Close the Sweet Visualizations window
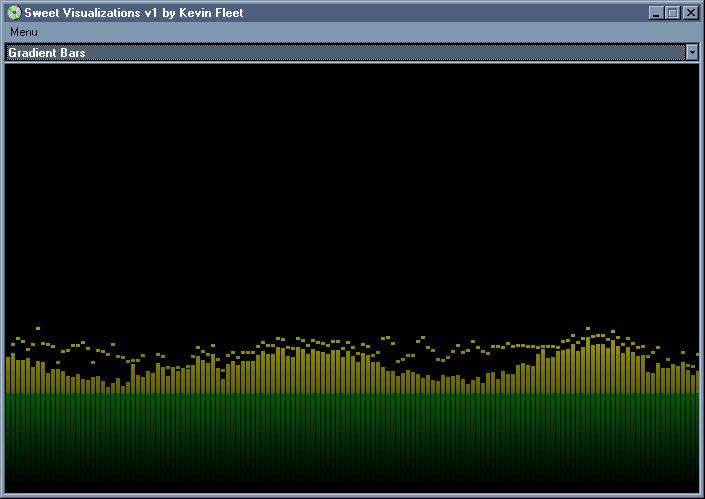 (690, 13)
